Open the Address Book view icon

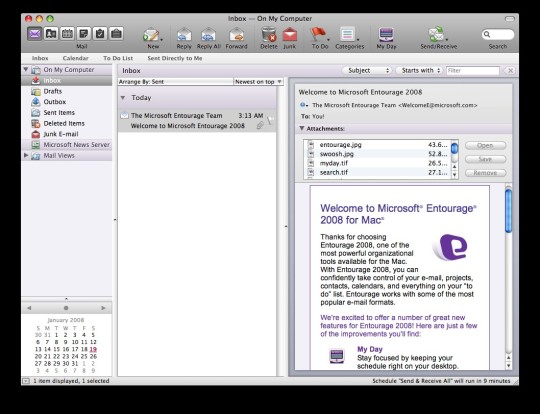pyautogui.click(x=51, y=34)
